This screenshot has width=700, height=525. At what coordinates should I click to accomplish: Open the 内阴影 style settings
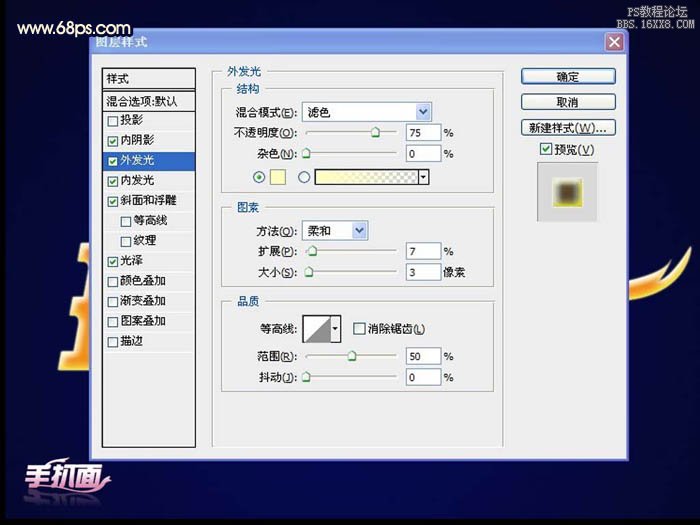(x=137, y=140)
